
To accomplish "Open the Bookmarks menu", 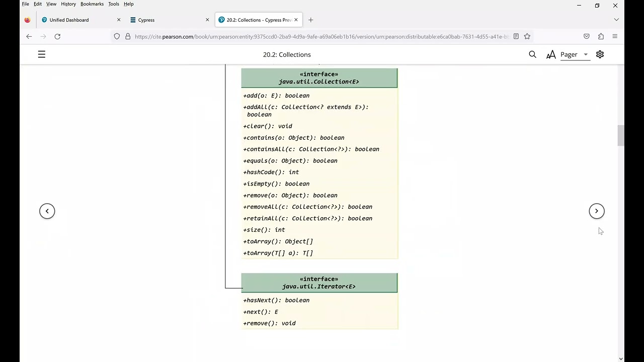I will [92, 4].
